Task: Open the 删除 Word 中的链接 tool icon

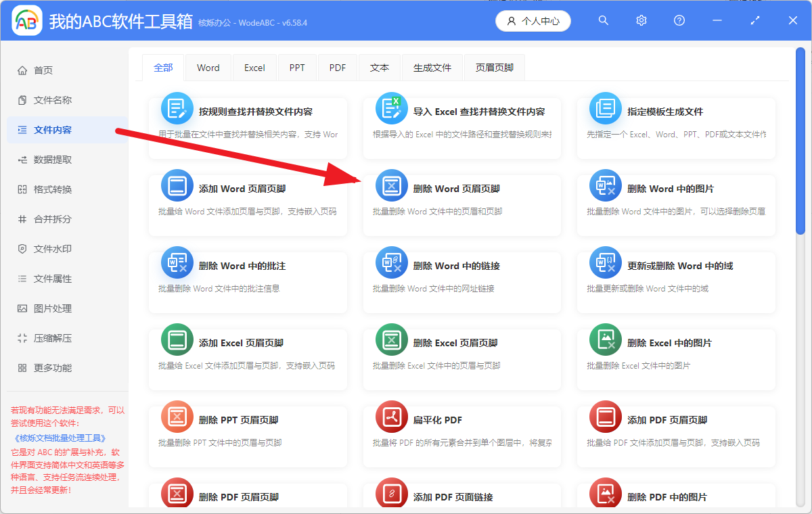Action: pyautogui.click(x=391, y=262)
